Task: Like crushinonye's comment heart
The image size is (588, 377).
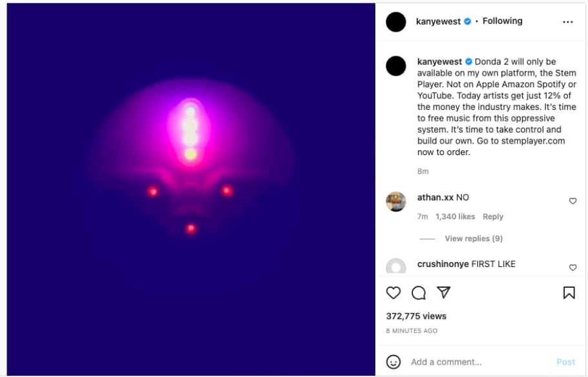Action: pyautogui.click(x=572, y=268)
